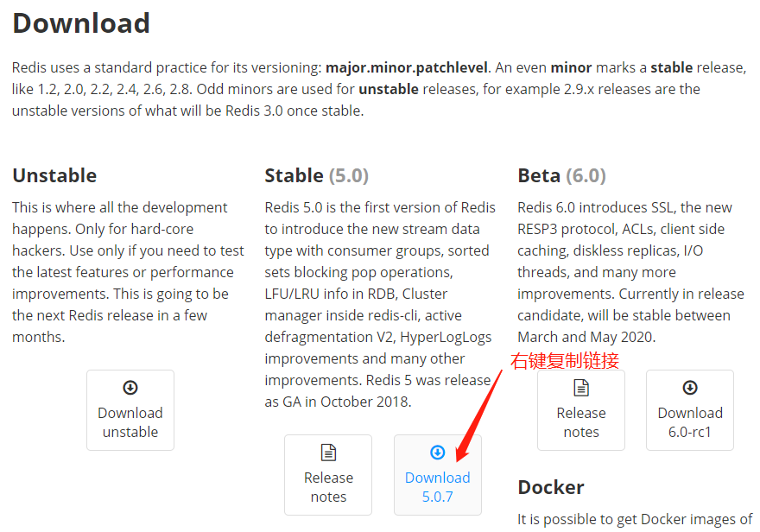The width and height of the screenshot is (760, 532).
Task: Open the Beta 6.0 'Release notes' button
Action: click(581, 421)
